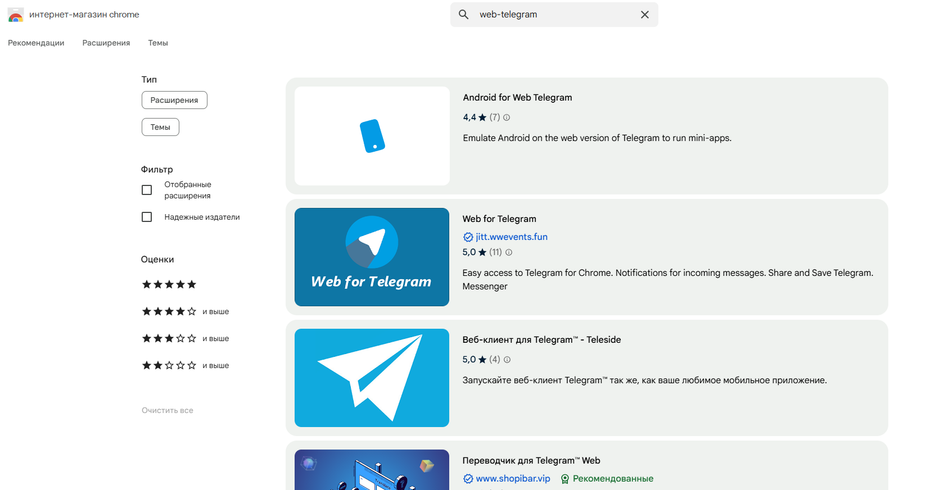Click the интернет-магазин chrome title text

(84, 14)
